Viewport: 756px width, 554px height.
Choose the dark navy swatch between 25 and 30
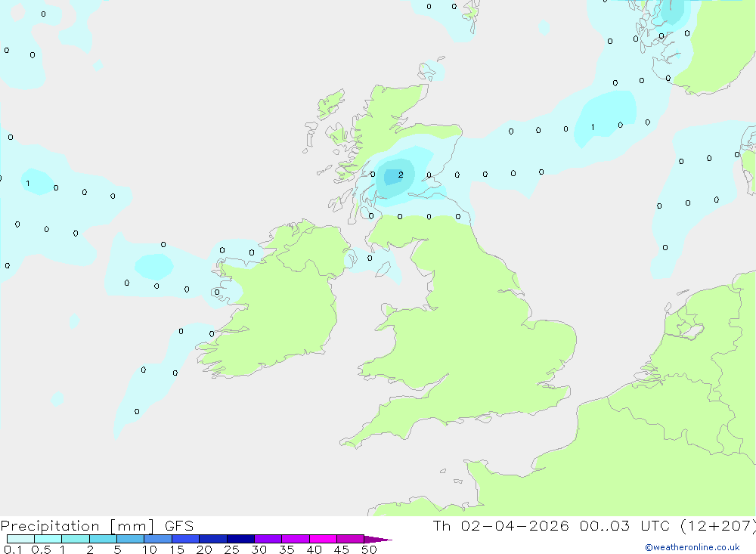[240, 539]
